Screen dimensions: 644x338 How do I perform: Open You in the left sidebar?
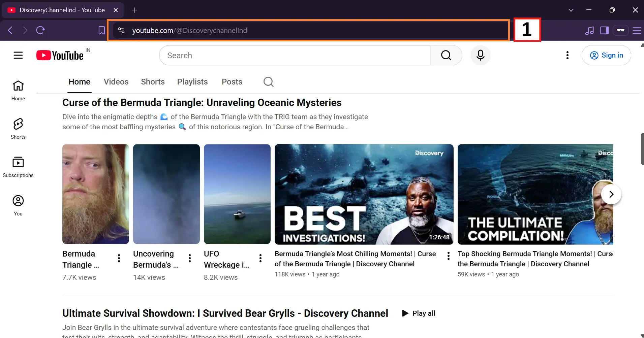[18, 205]
